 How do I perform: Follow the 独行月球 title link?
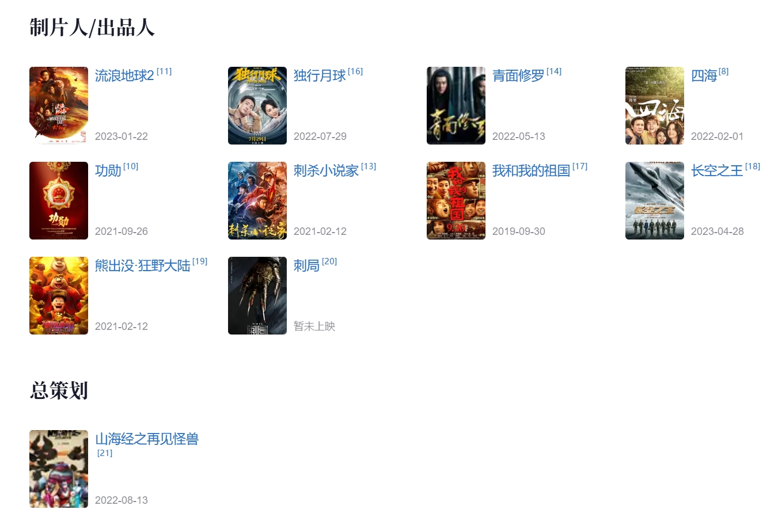(x=320, y=76)
